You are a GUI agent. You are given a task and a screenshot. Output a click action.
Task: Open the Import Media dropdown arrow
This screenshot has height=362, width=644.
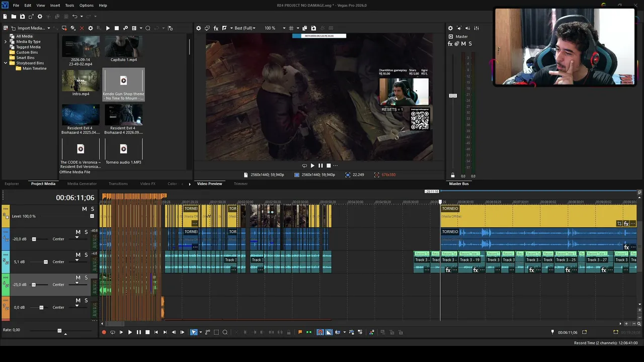(x=49, y=28)
